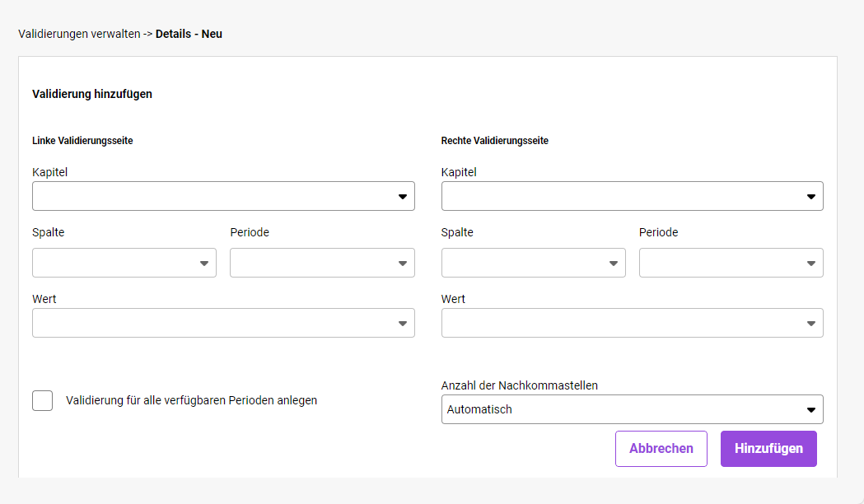Expand the left Periode dropdown
The width and height of the screenshot is (864, 504).
tap(322, 263)
